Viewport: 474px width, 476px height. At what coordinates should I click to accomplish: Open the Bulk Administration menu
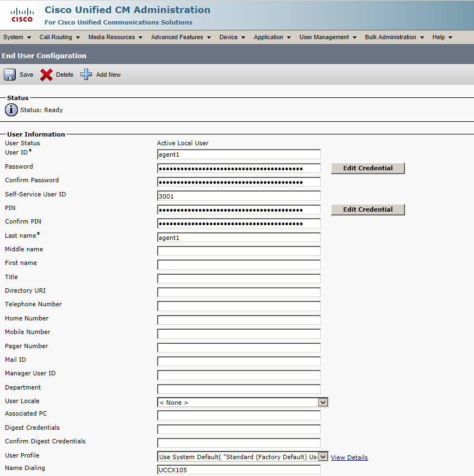(x=394, y=37)
